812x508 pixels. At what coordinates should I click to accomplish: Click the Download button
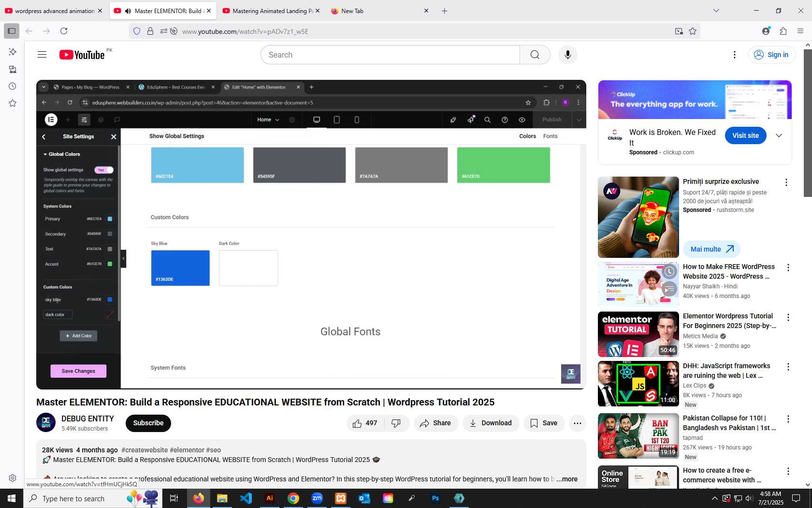(x=491, y=423)
